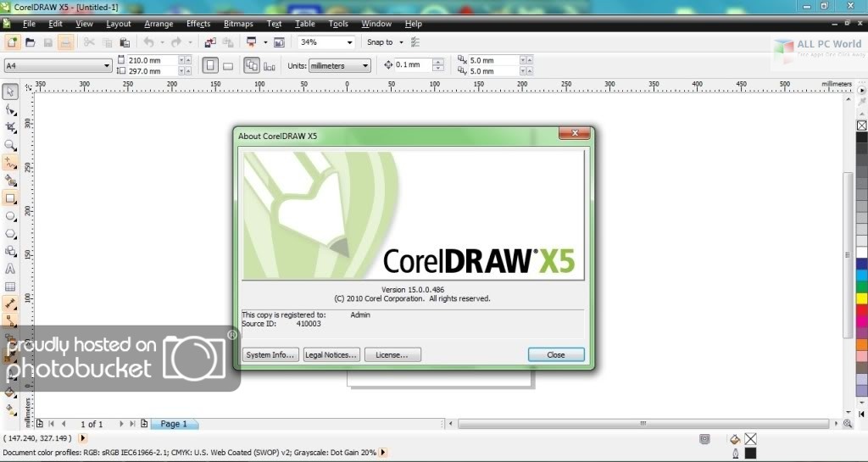Select the Shape tool
Viewport: 868px width, 462px height.
pos(10,109)
